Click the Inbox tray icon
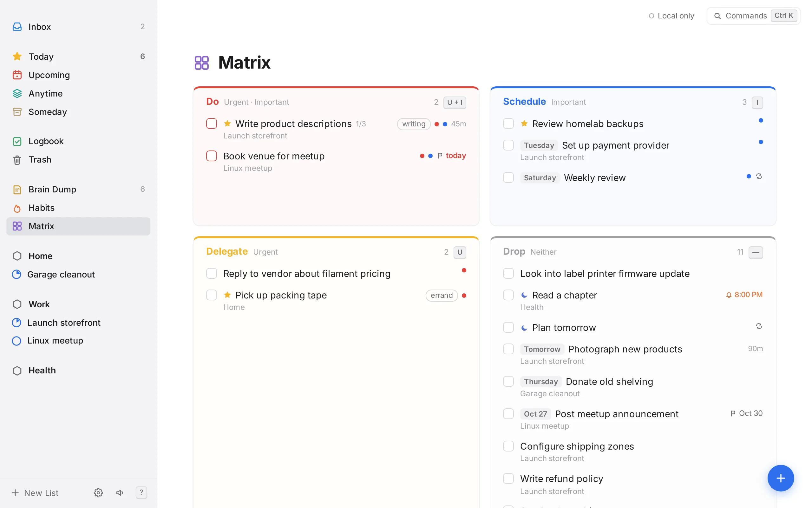Screen dimensions: 812x508 click(17, 27)
